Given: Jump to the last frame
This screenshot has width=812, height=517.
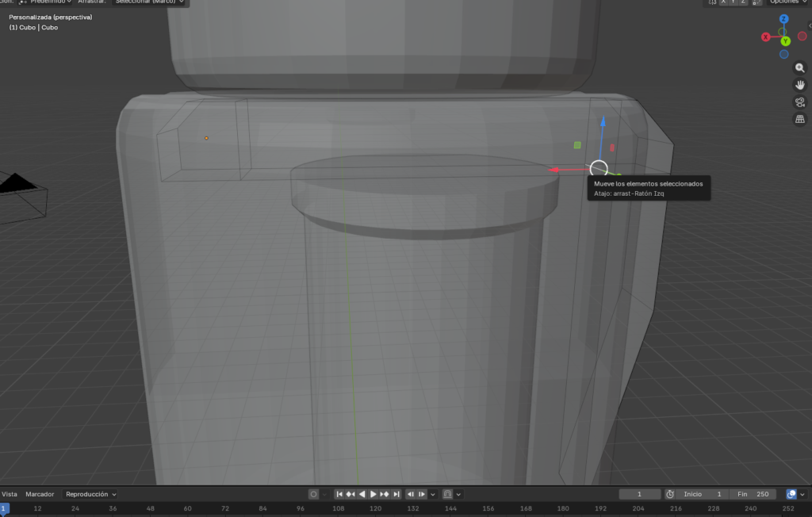Looking at the screenshot, I should pos(396,494).
